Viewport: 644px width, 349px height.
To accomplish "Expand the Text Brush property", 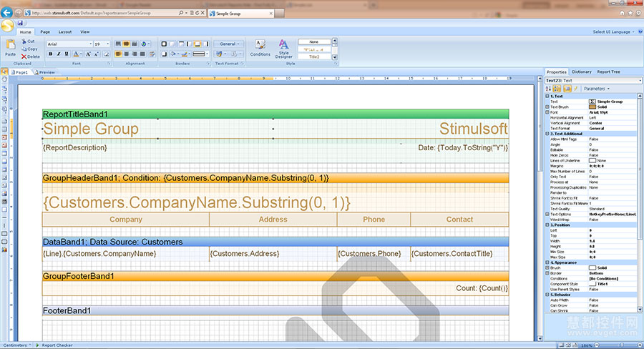I will 547,107.
